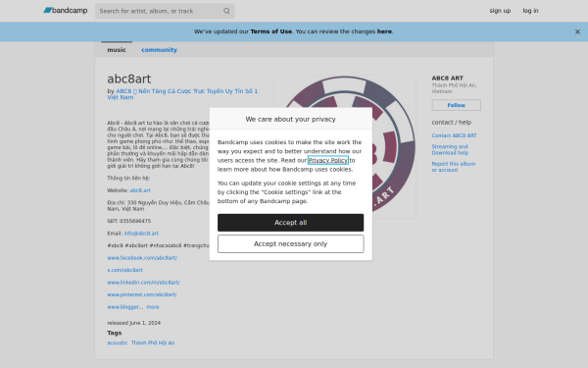Click the search magnifier icon
The image size is (588, 368).
pyautogui.click(x=226, y=11)
